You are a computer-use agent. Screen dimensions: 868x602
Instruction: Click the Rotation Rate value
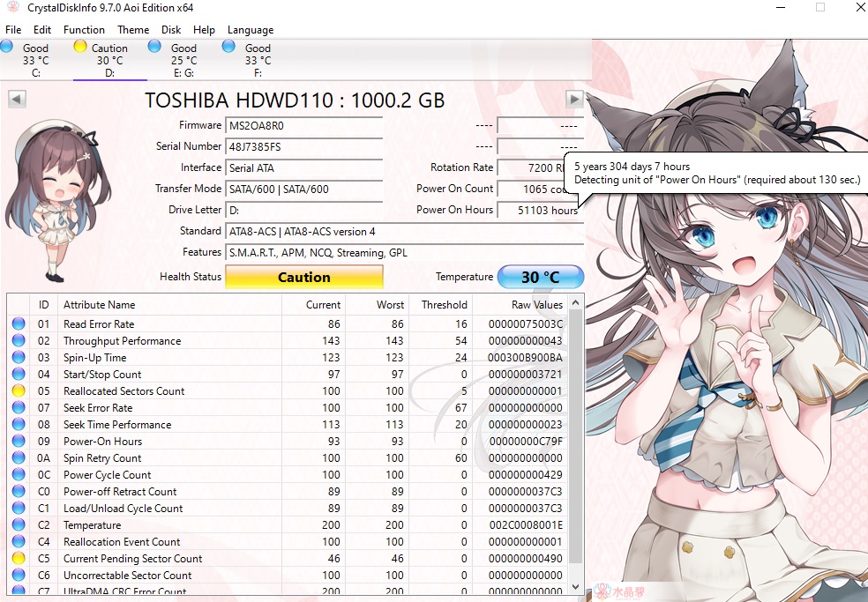531,167
